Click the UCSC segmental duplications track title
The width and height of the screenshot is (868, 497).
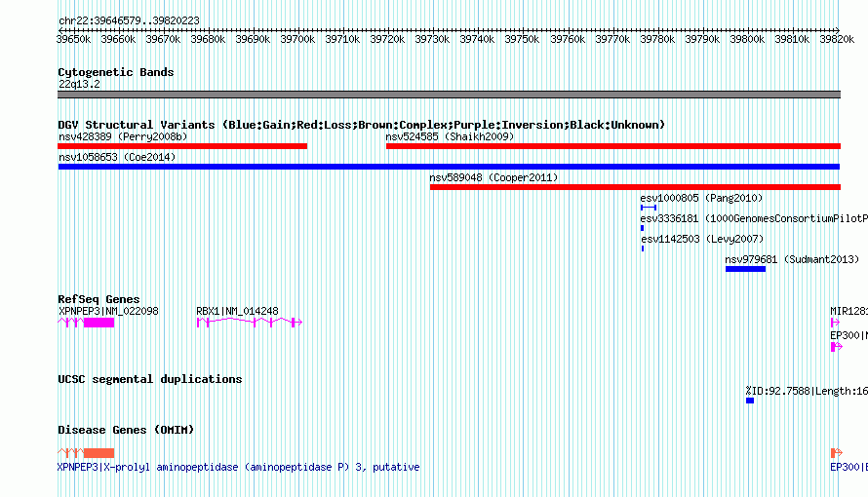coord(150,379)
